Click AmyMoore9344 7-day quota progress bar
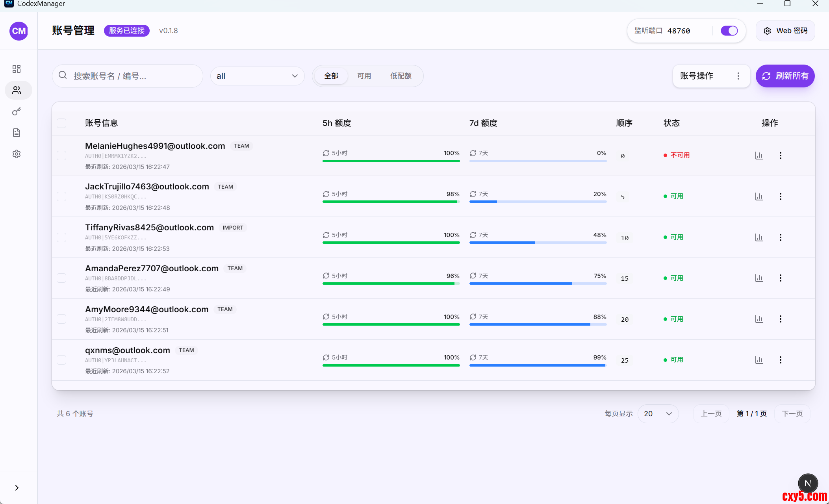829x504 pixels. click(x=538, y=324)
